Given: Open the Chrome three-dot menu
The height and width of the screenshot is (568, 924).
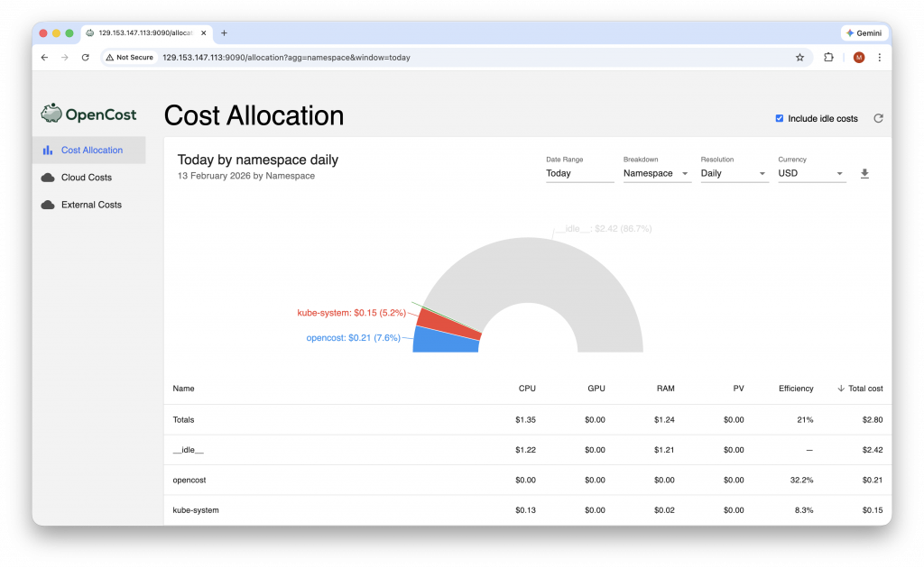Looking at the screenshot, I should point(879,57).
